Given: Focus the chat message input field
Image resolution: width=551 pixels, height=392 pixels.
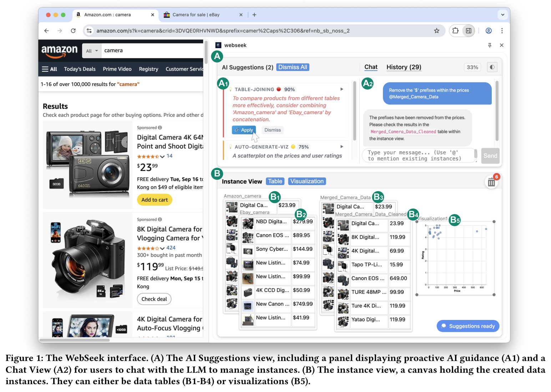Looking at the screenshot, I should [x=420, y=156].
